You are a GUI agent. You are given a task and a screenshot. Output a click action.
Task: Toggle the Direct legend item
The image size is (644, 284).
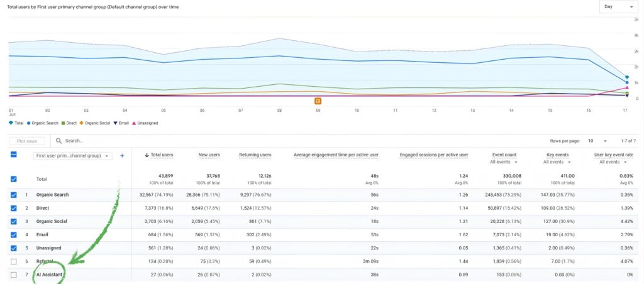pos(69,123)
